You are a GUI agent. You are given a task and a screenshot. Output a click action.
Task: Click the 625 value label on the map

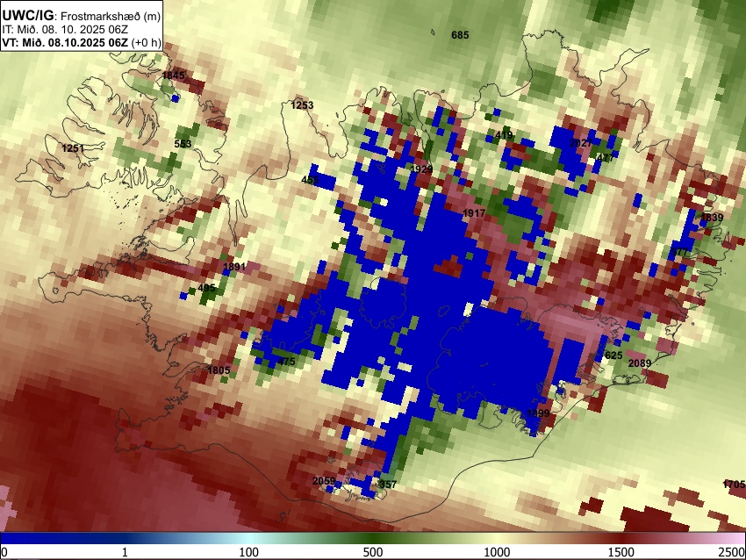click(x=613, y=355)
